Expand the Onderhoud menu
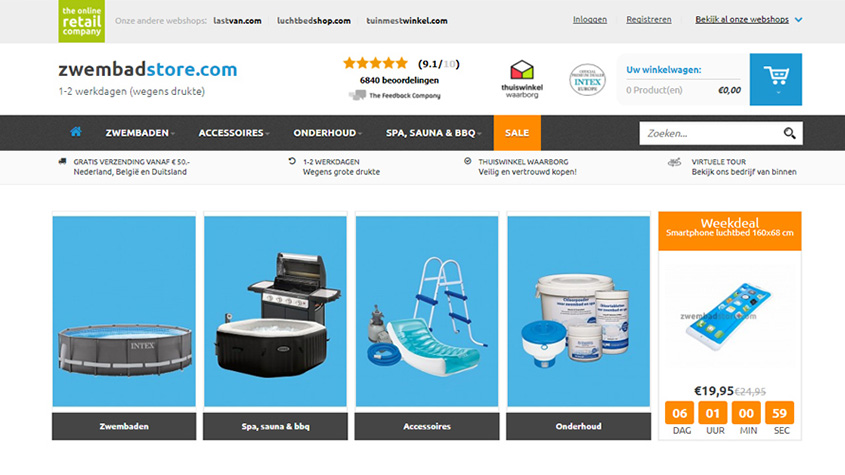The height and width of the screenshot is (475, 845). [327, 133]
